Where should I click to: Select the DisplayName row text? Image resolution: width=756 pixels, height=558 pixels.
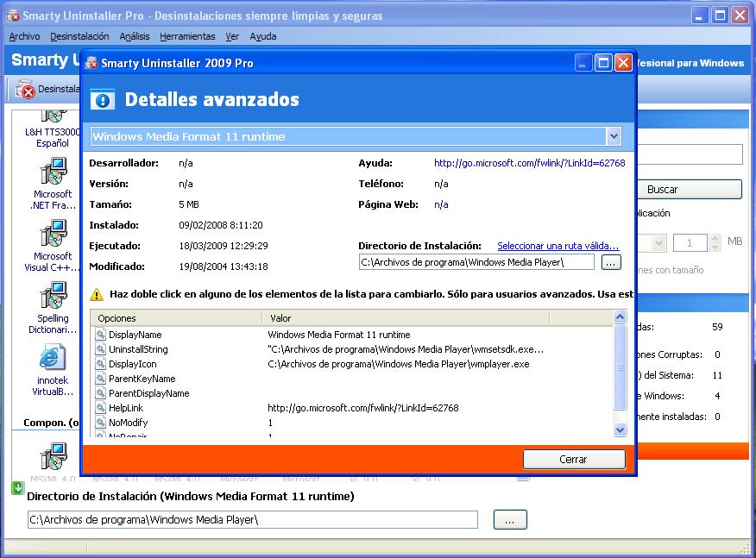[135, 335]
